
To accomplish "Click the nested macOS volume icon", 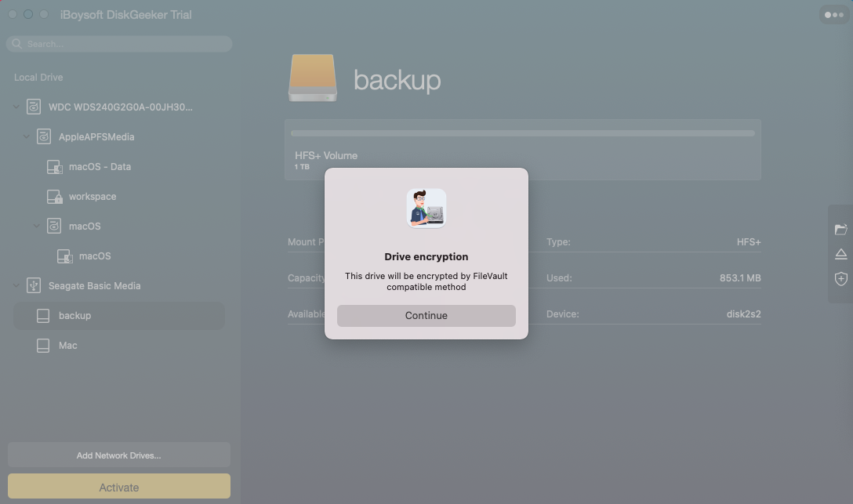I will click(65, 256).
